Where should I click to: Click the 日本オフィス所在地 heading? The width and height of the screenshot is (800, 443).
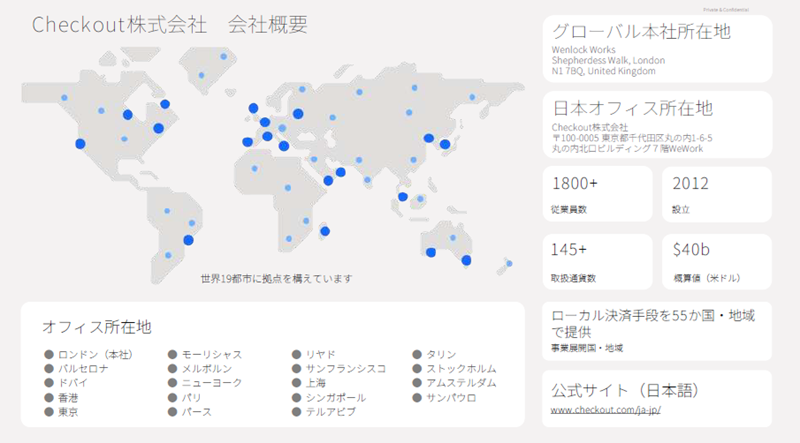click(x=632, y=108)
